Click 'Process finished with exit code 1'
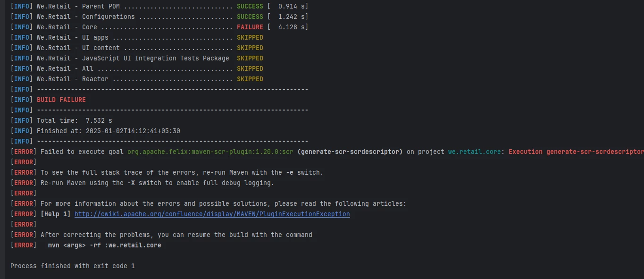This screenshot has width=644, height=279. (73, 266)
